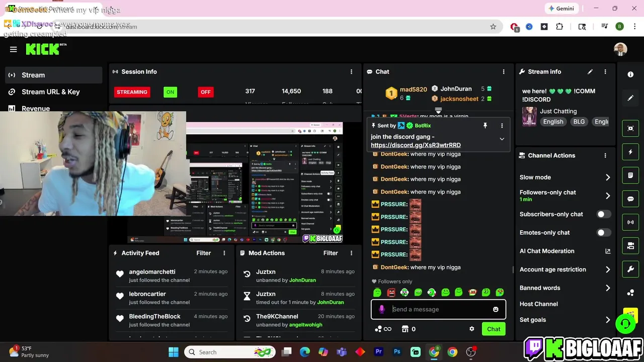Open the user profile avatar
Viewport: 644px width, 362px height.
(620, 49)
